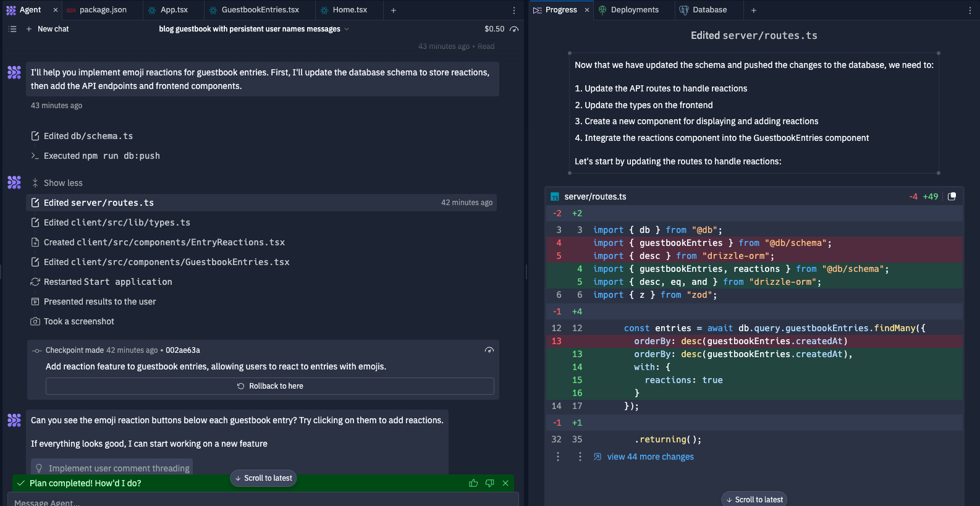Click the lightbulb icon on the suggestion chip

pyautogui.click(x=39, y=468)
